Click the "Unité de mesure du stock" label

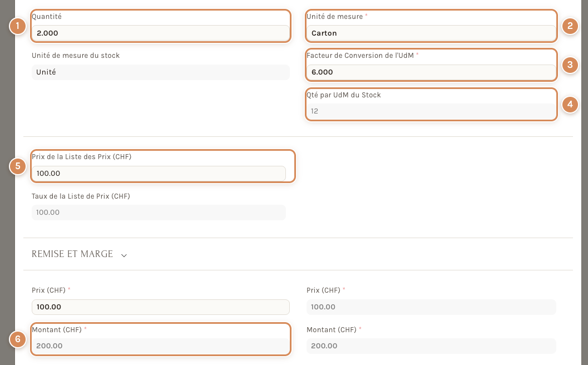[x=76, y=56]
